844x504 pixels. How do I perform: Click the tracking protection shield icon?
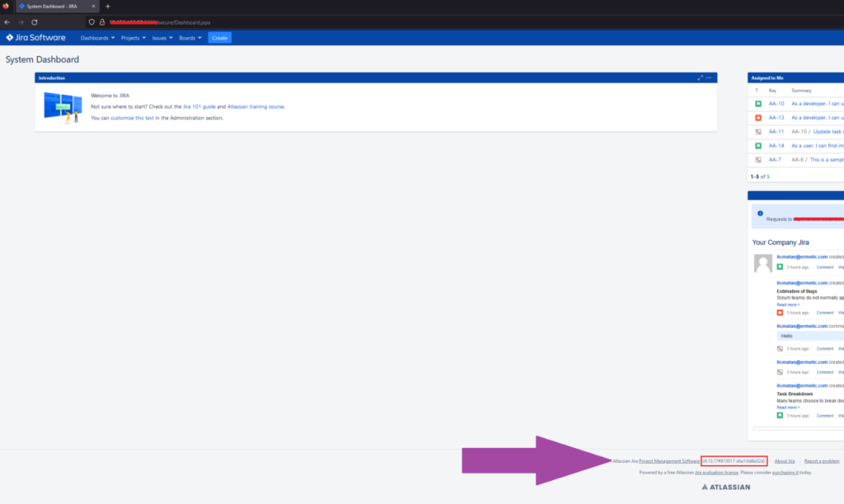[x=91, y=22]
